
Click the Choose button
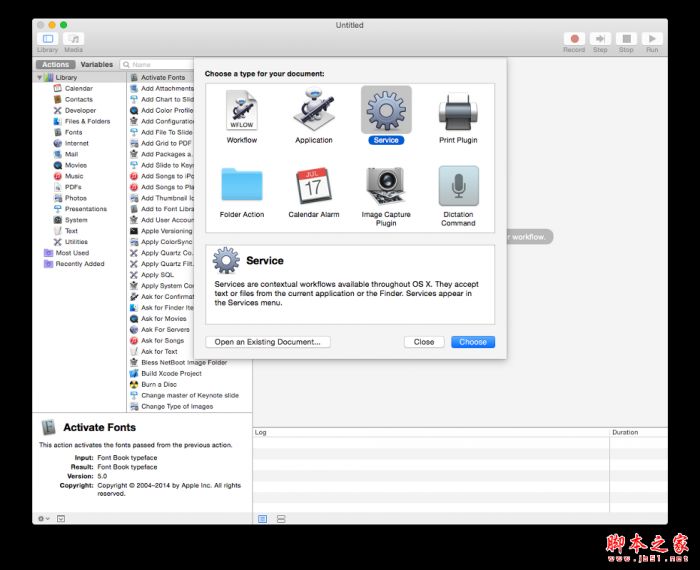pyautogui.click(x=473, y=342)
